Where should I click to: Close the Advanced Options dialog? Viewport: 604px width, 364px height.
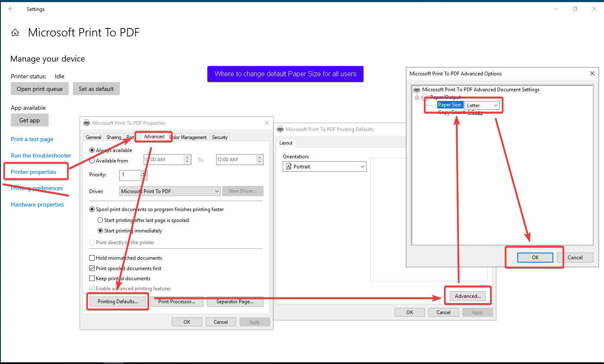(x=592, y=73)
